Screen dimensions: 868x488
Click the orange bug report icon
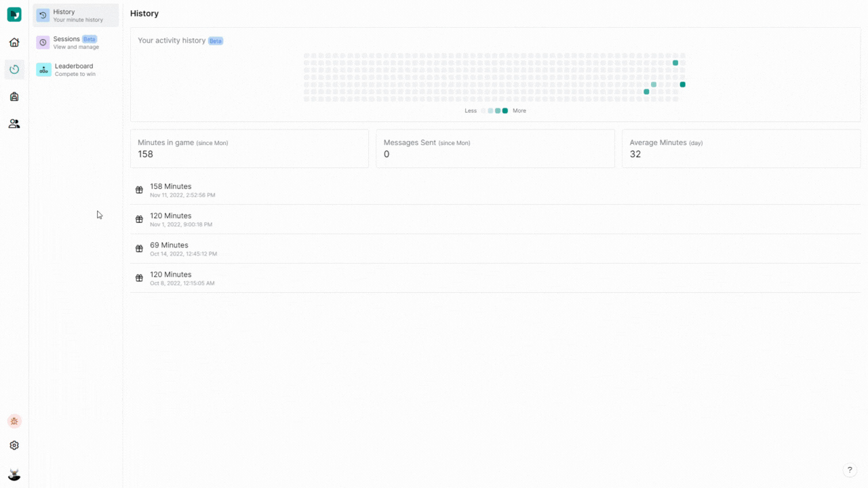[x=14, y=421]
